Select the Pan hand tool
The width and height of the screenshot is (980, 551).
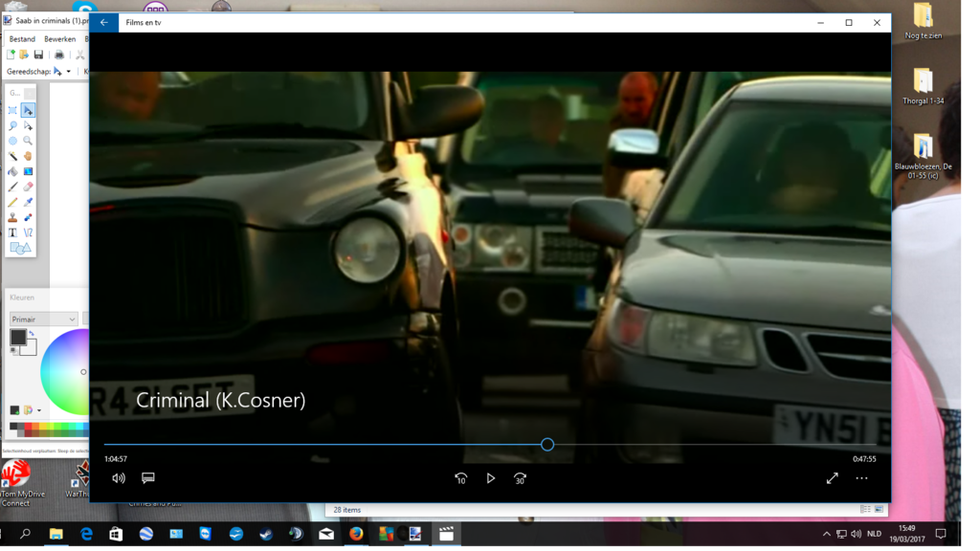(28, 156)
